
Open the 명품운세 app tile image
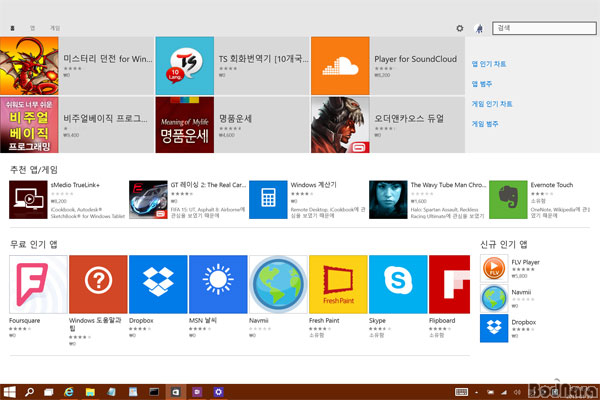[x=185, y=125]
